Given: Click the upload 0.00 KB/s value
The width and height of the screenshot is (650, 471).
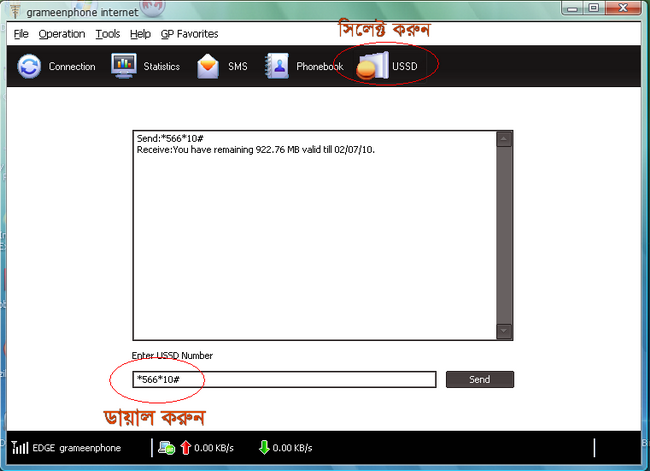Looking at the screenshot, I should click(x=214, y=448).
